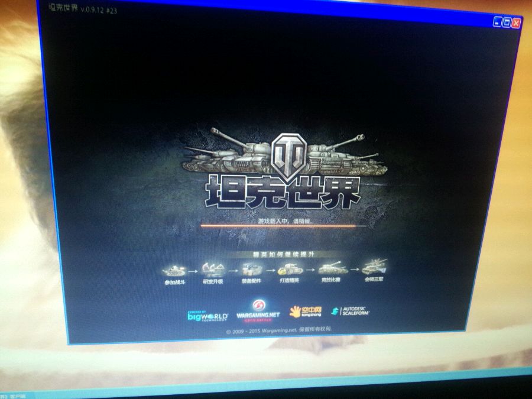Click the 研发升级 label
532x399 pixels.
click(213, 281)
